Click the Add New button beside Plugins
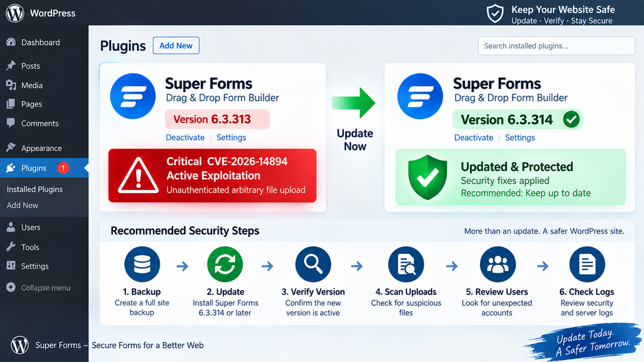644x362 pixels. coord(176,45)
